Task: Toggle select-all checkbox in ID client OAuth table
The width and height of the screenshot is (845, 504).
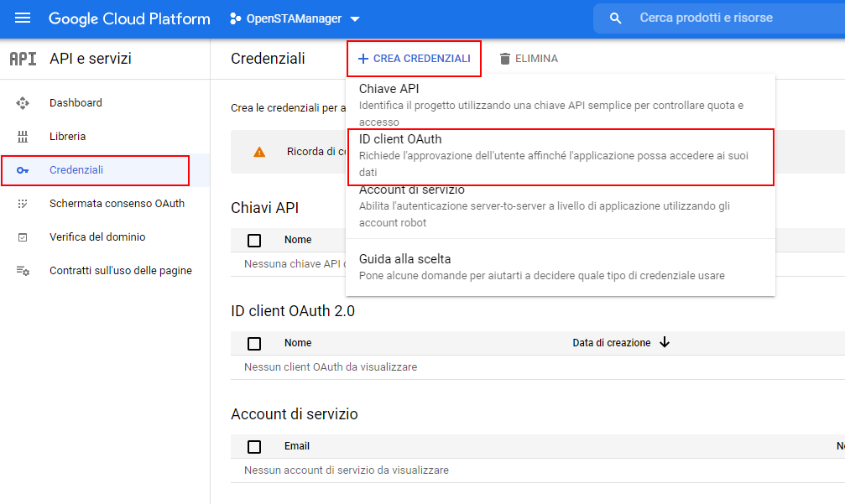Action: (x=254, y=343)
